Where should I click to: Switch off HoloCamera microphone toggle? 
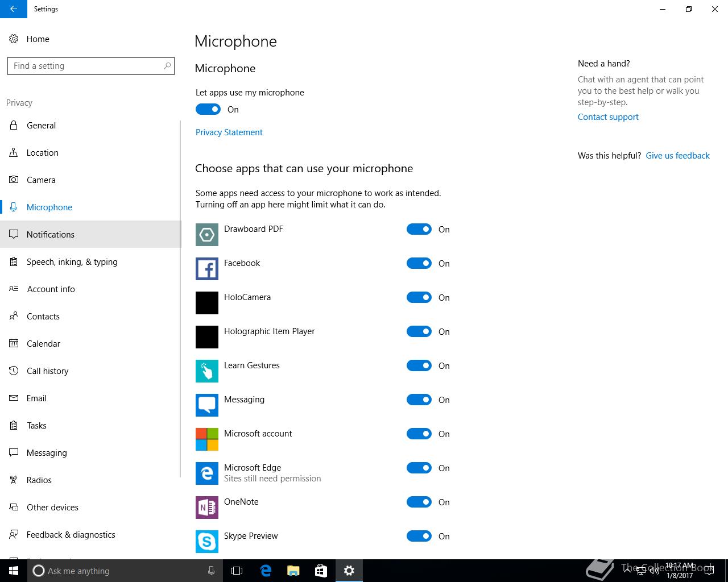click(x=419, y=297)
